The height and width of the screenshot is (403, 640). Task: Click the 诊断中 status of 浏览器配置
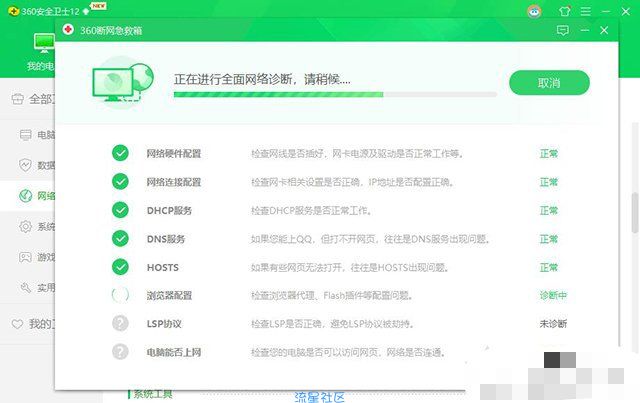point(553,295)
